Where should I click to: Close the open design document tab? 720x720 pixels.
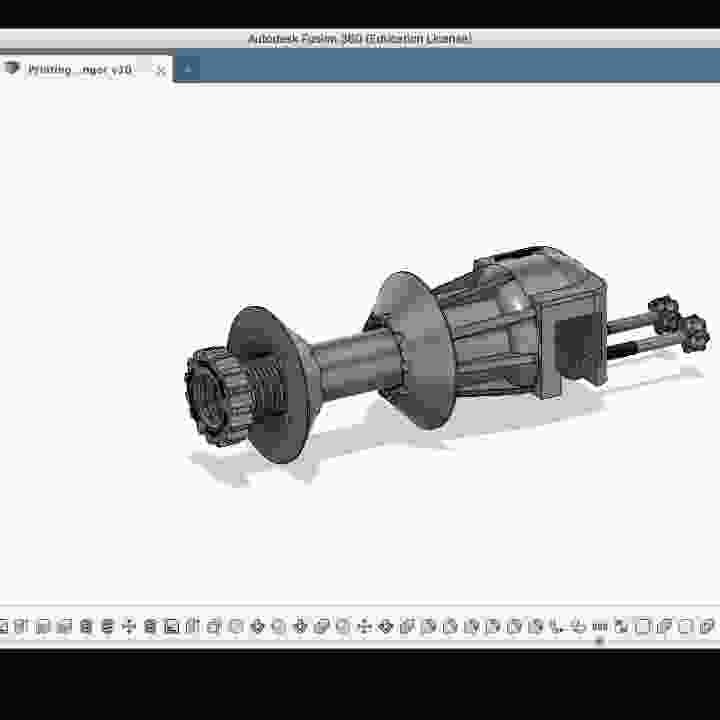point(161,70)
